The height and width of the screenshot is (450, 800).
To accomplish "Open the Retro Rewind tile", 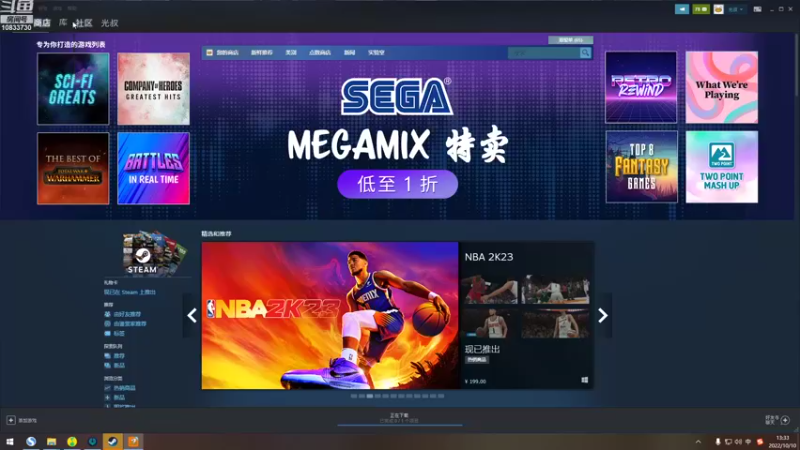I will (x=641, y=87).
